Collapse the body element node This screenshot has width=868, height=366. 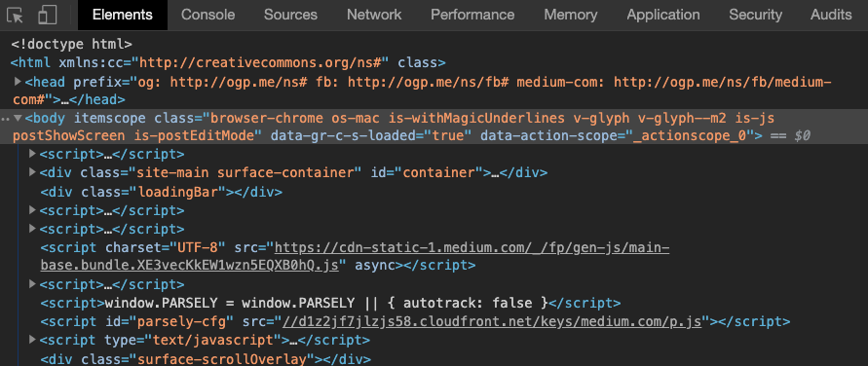(x=19, y=119)
